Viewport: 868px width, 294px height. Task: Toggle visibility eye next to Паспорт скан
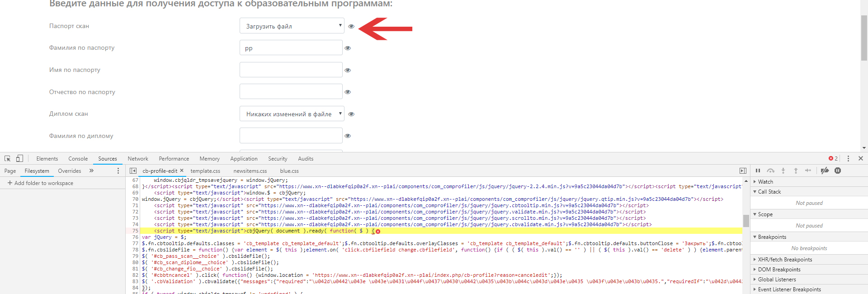tap(351, 26)
